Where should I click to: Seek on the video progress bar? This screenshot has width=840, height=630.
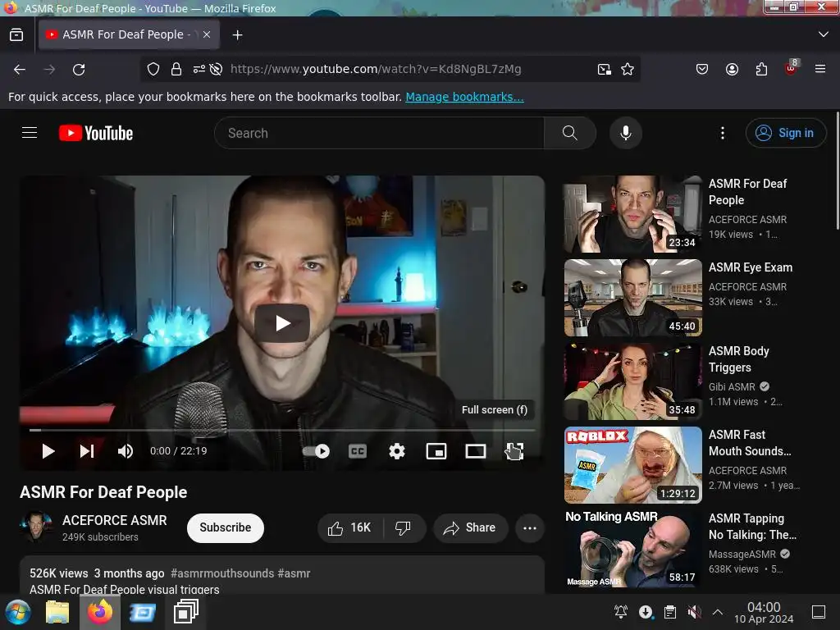click(282, 430)
